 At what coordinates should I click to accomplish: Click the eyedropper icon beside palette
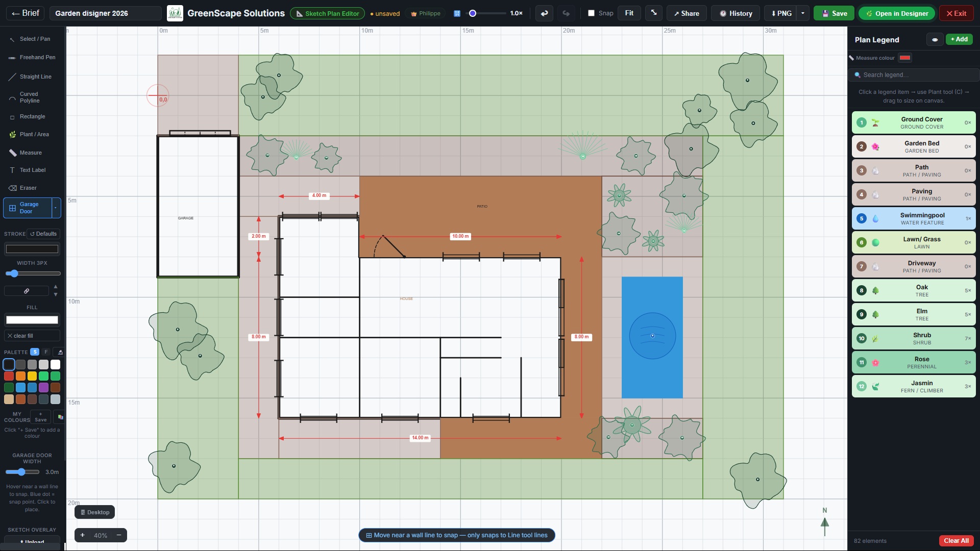point(60,352)
